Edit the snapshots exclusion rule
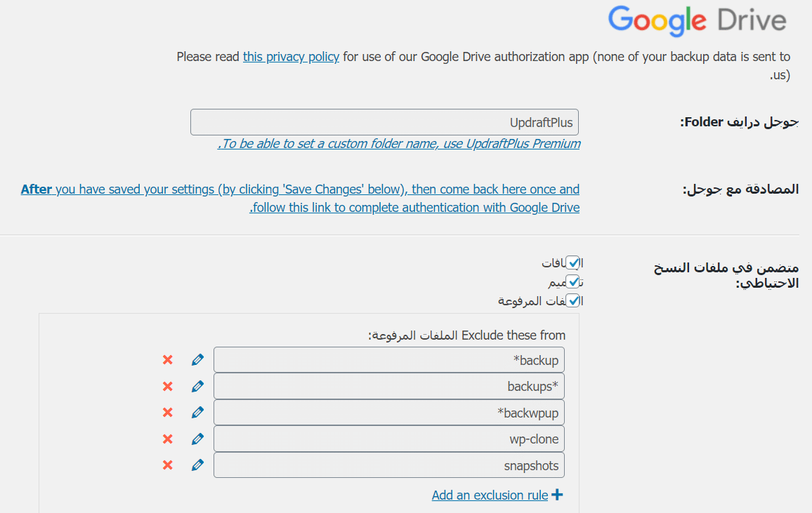This screenshot has height=513, width=812. pyautogui.click(x=197, y=465)
